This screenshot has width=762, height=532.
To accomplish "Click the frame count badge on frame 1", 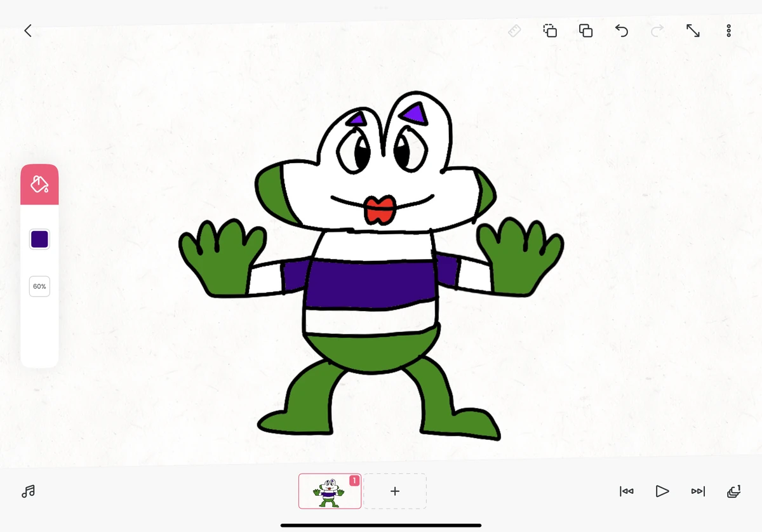I will tap(354, 481).
